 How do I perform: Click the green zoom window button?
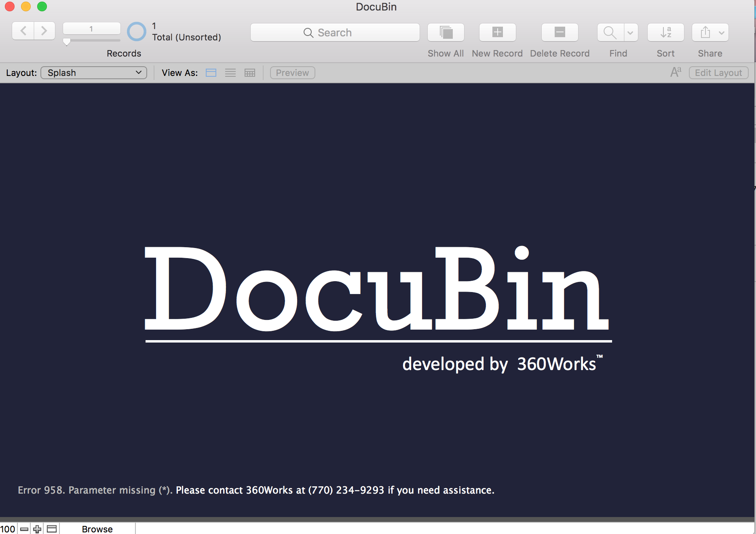[42, 6]
